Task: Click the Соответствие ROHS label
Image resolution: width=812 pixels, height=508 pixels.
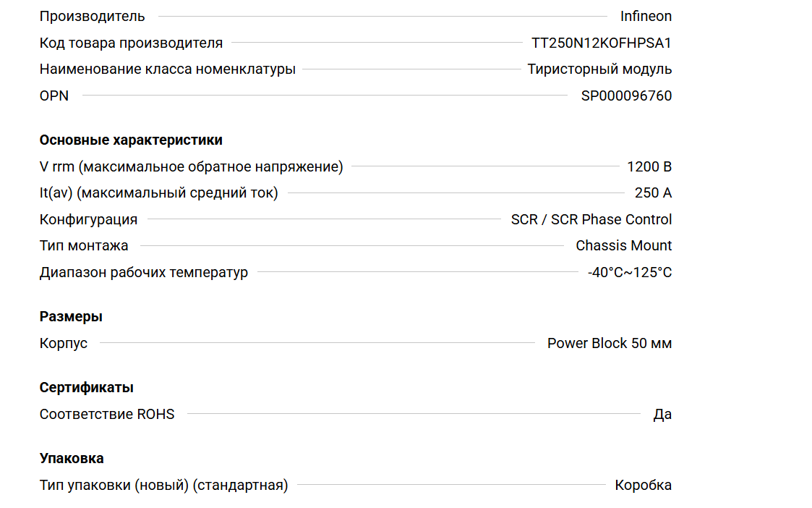Action: coord(107,414)
